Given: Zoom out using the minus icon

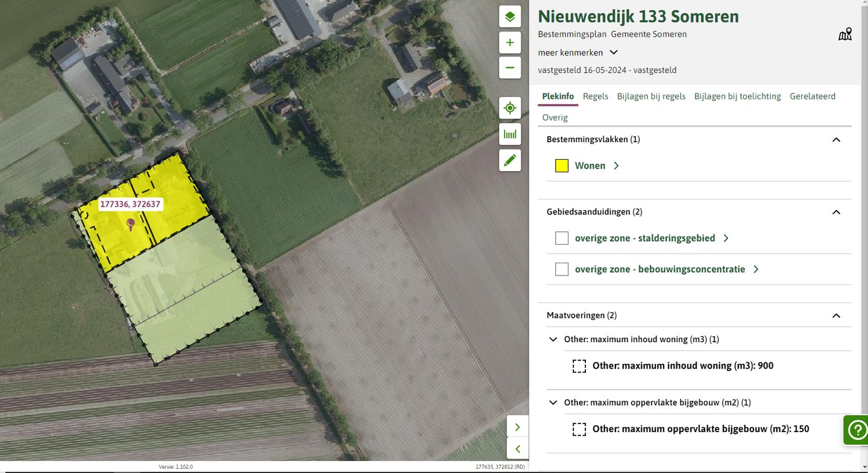Looking at the screenshot, I should click(x=509, y=67).
